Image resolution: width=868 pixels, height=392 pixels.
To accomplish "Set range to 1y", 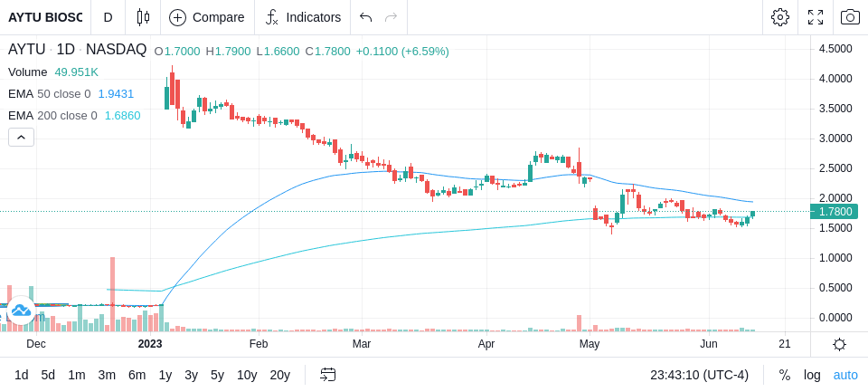I will (165, 376).
